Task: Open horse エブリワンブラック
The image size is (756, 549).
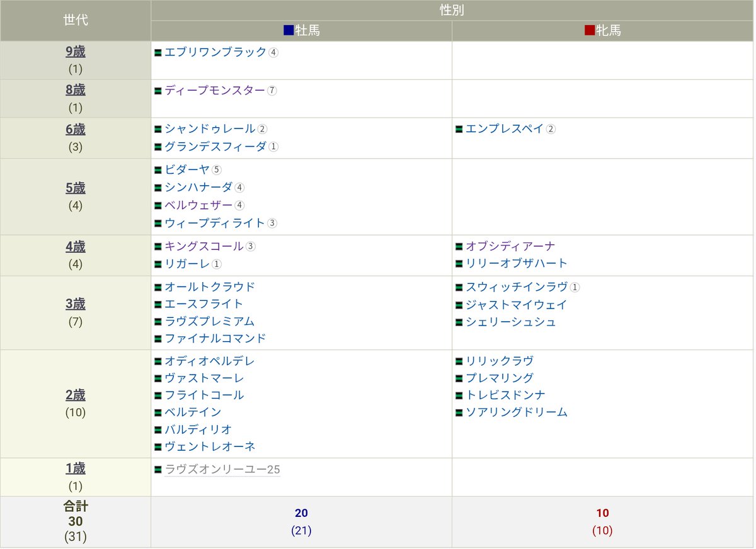Action: coord(216,52)
